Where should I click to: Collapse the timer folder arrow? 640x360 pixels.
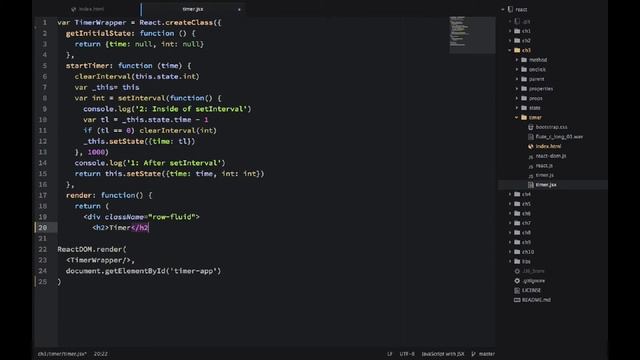pos(517,118)
